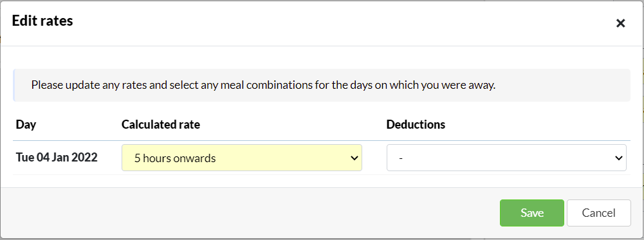Select the 'Calculated rate' column header
Screen dimensions: 644x240
(x=161, y=125)
